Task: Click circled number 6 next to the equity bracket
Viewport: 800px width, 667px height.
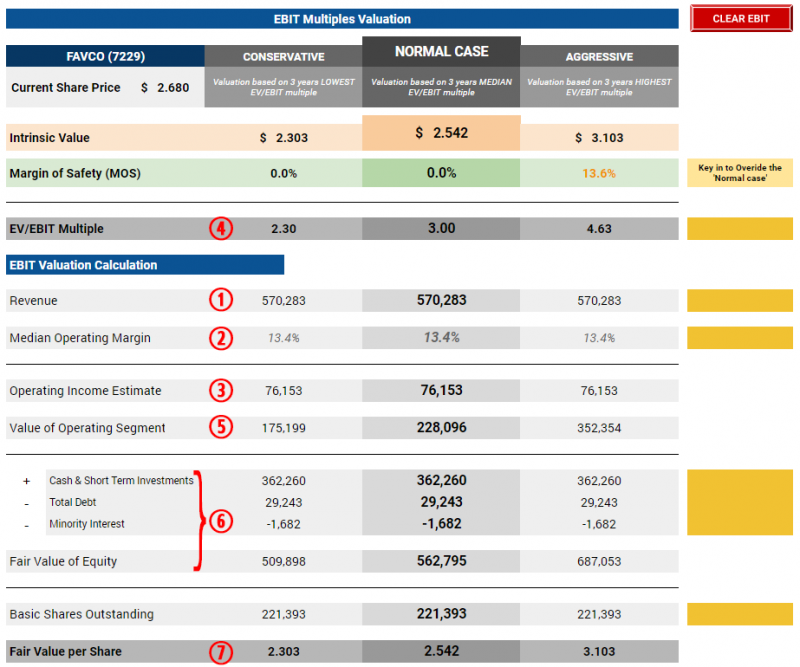Action: (x=220, y=521)
